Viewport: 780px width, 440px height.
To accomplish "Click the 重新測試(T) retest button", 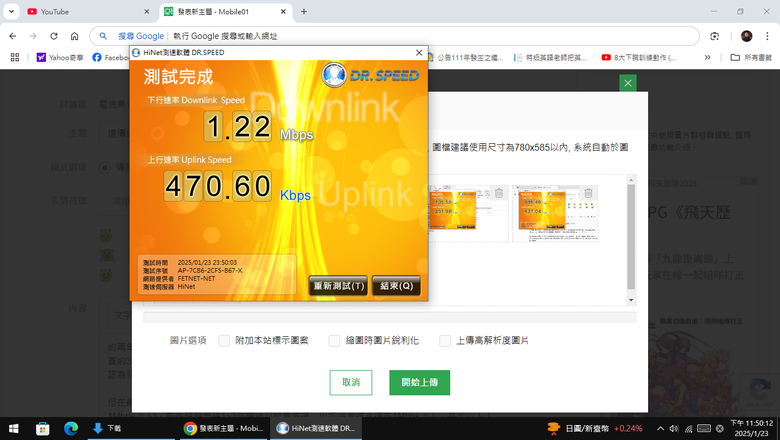I will (x=338, y=286).
